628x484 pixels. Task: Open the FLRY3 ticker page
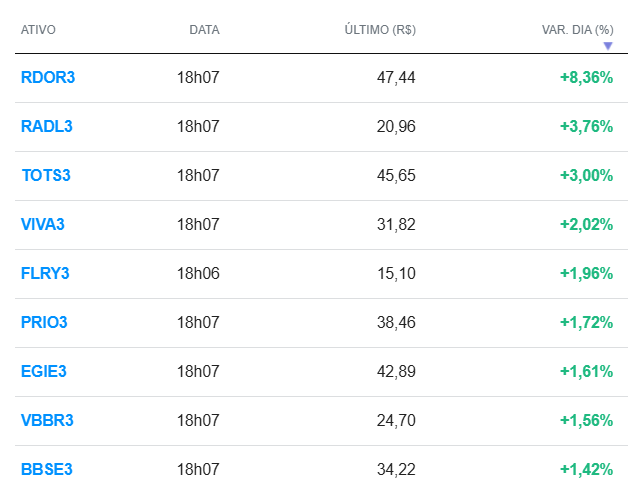[45, 273]
